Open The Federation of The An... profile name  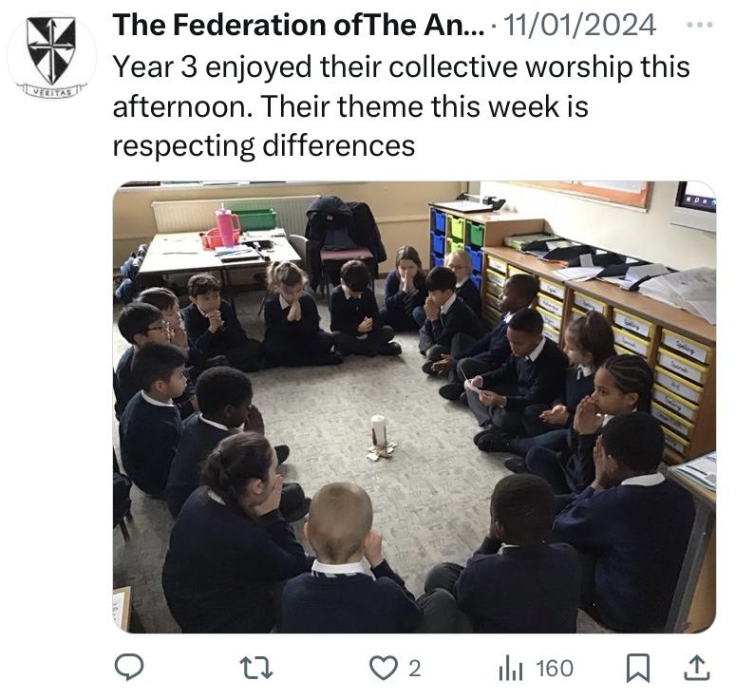pos(299,25)
